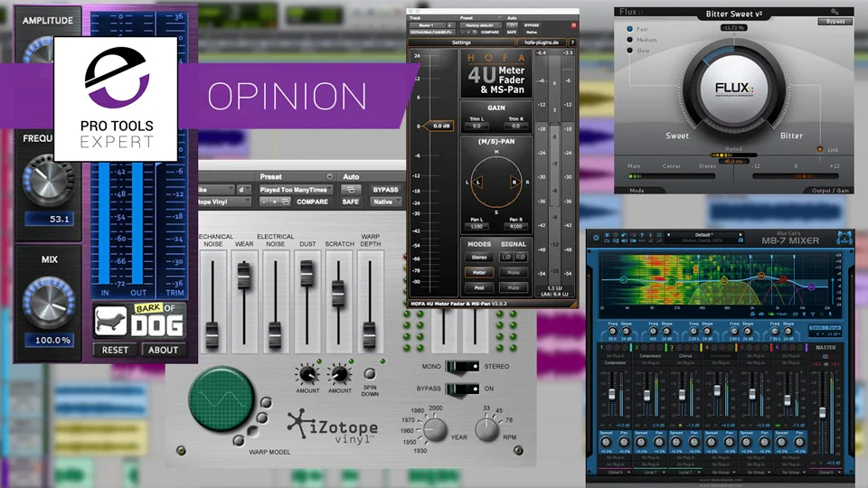Flip the BYPASS/ON switch in iZotope Vinyl
868x488 pixels.
[x=462, y=389]
